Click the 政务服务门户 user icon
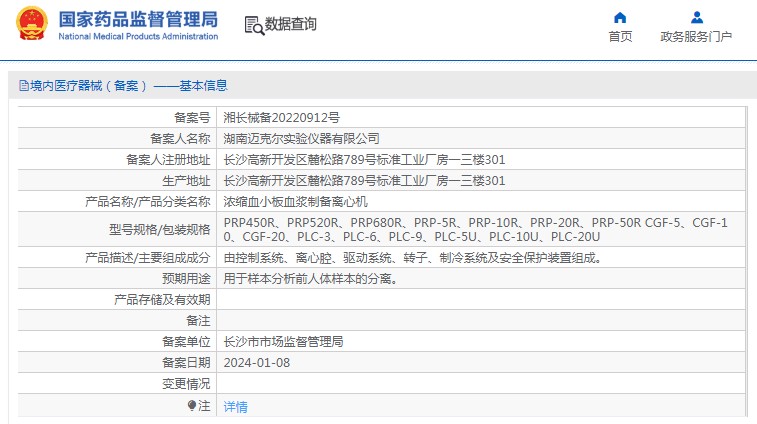757x424 pixels. click(x=697, y=18)
